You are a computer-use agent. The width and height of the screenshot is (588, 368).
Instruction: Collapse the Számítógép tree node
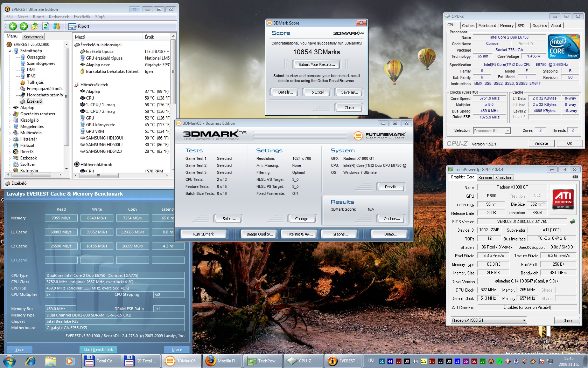[x=10, y=51]
